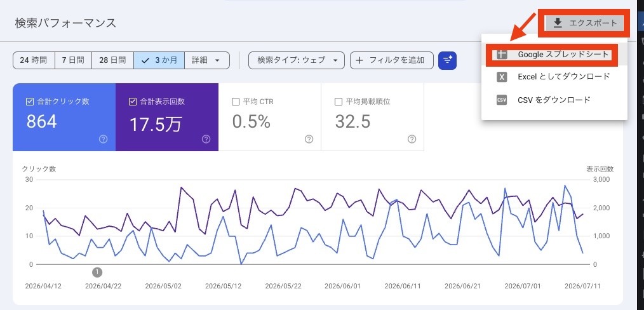
Task: Click the 2026/04/12 axis date label
Action: (x=43, y=286)
